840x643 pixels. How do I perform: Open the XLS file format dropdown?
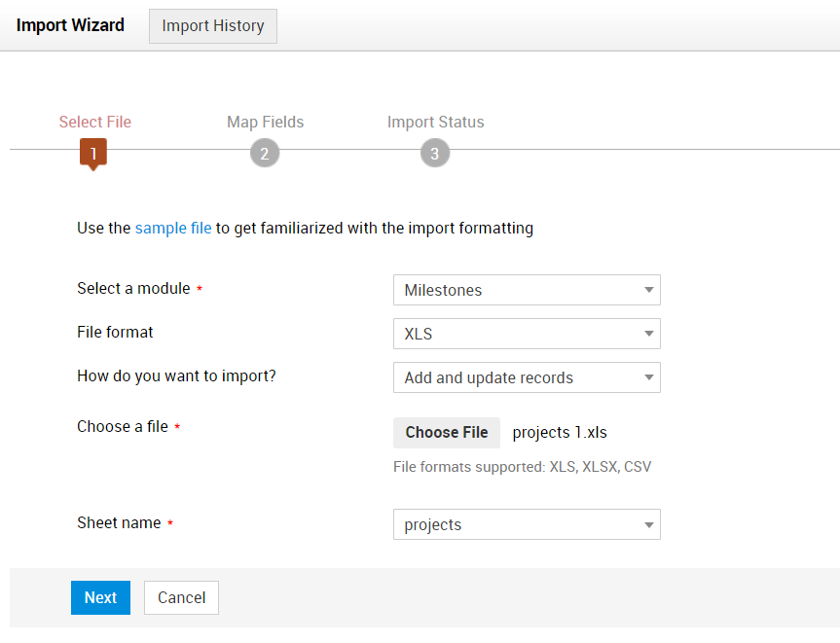click(x=526, y=334)
